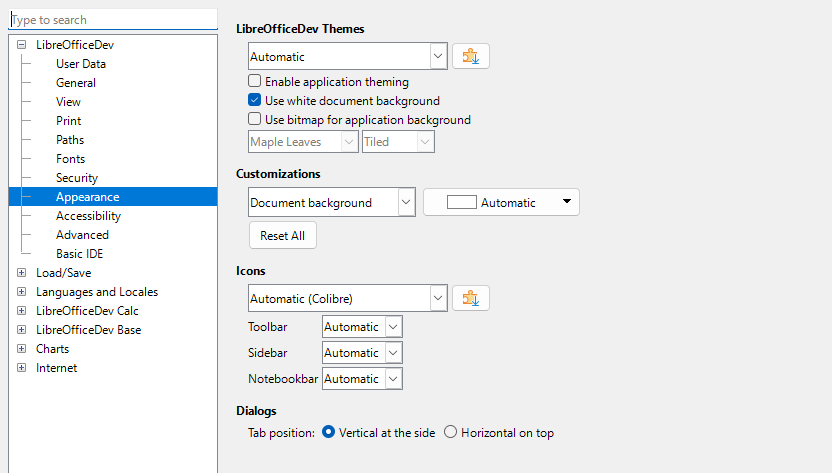Uncheck Use white document background
Screen dimensions: 832x473
tap(255, 100)
